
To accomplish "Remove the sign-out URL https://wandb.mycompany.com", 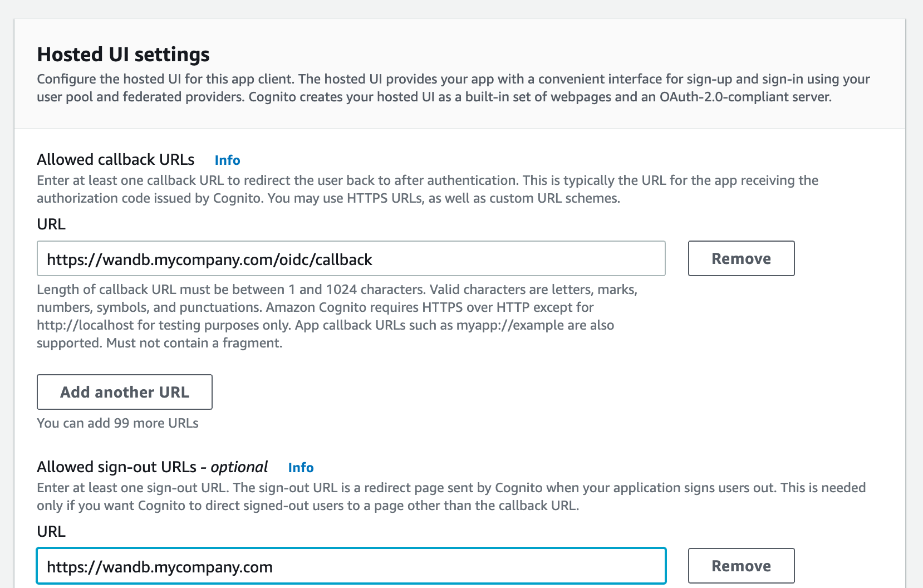I will click(740, 566).
